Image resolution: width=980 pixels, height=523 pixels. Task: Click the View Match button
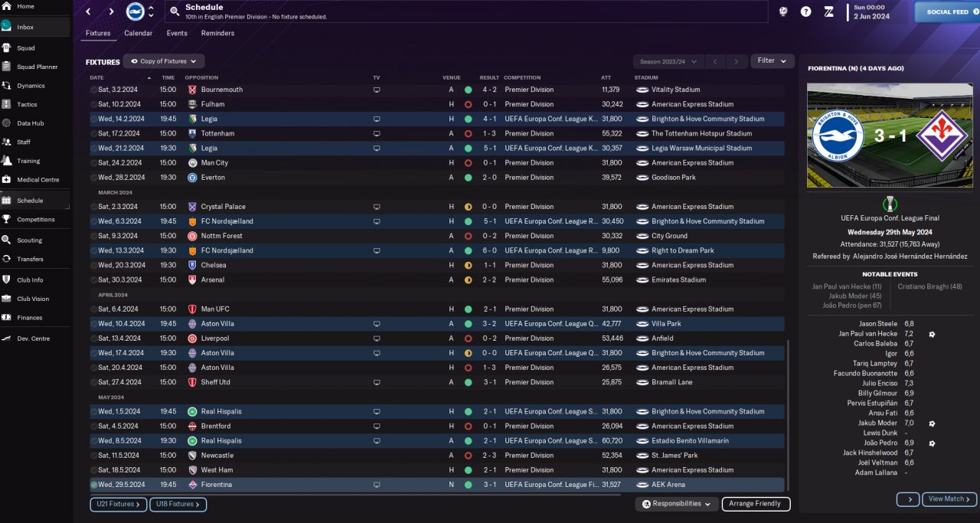click(949, 499)
